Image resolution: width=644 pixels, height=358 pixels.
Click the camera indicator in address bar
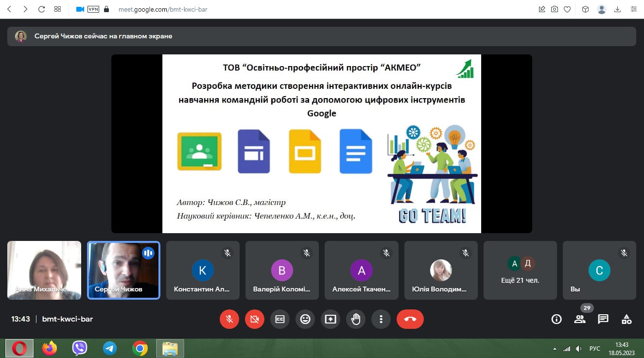pos(80,9)
